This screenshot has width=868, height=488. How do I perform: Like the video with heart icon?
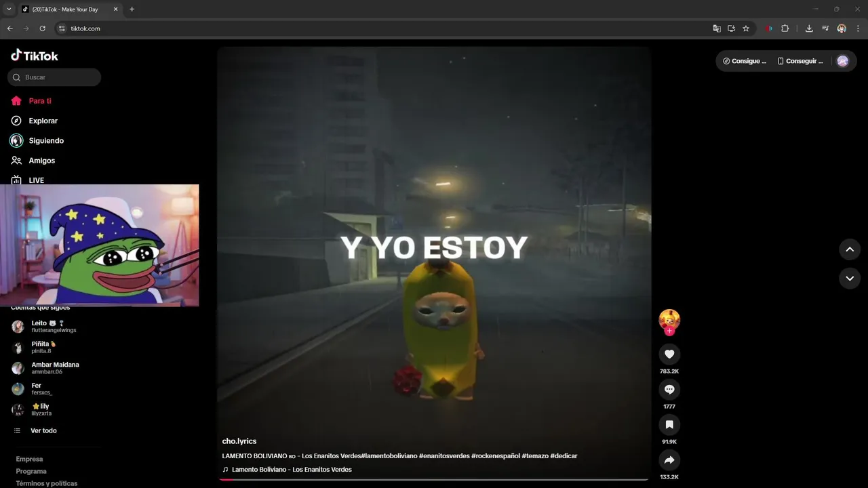pyautogui.click(x=669, y=354)
